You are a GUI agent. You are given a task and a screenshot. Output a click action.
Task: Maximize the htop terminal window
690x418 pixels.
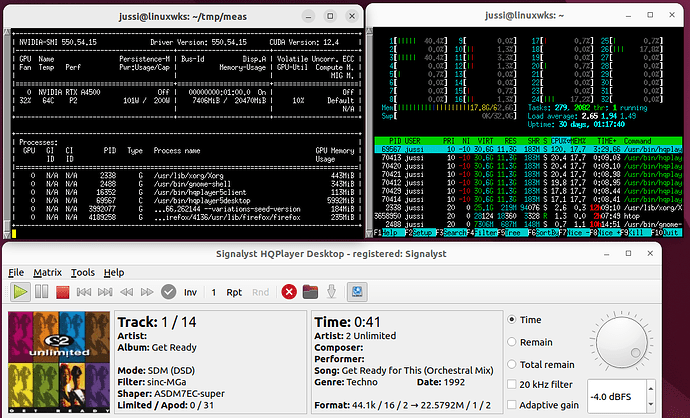[x=650, y=15]
